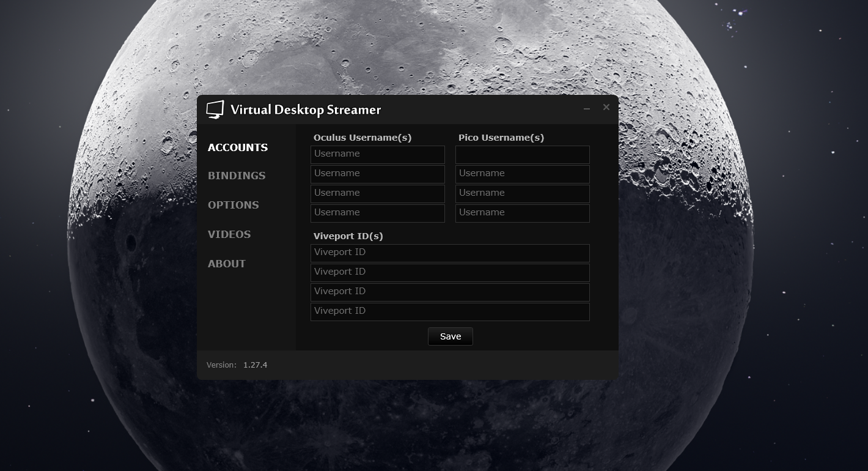
Task: Select the third Oculus Username field
Action: [378, 193]
